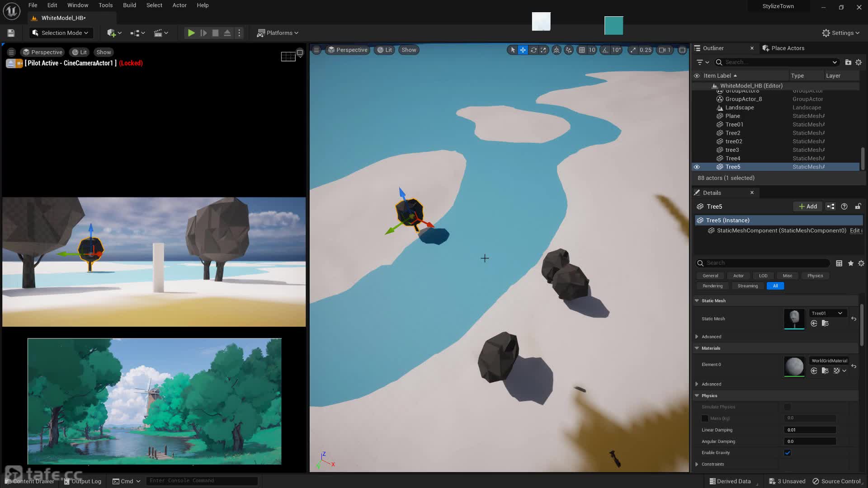
Task: Create a new folder in the Outliner
Action: pos(848,62)
